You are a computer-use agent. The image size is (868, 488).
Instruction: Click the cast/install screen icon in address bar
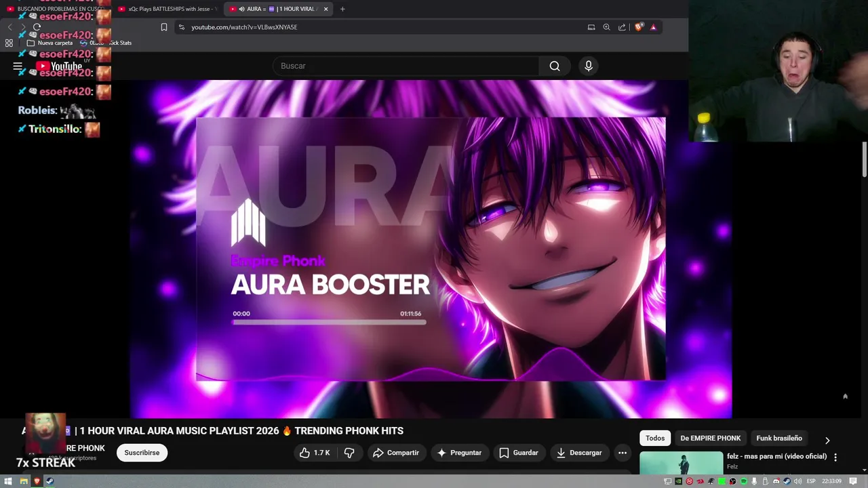[x=591, y=27]
